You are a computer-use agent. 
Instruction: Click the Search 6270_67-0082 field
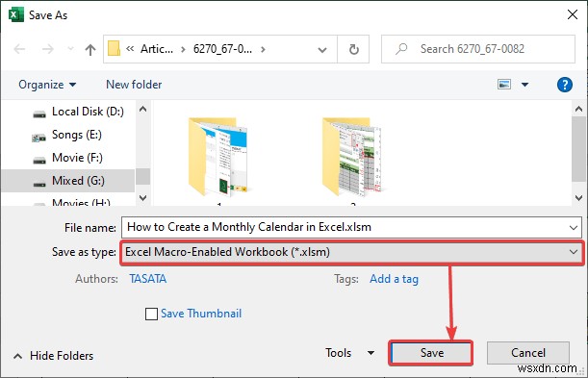point(478,49)
